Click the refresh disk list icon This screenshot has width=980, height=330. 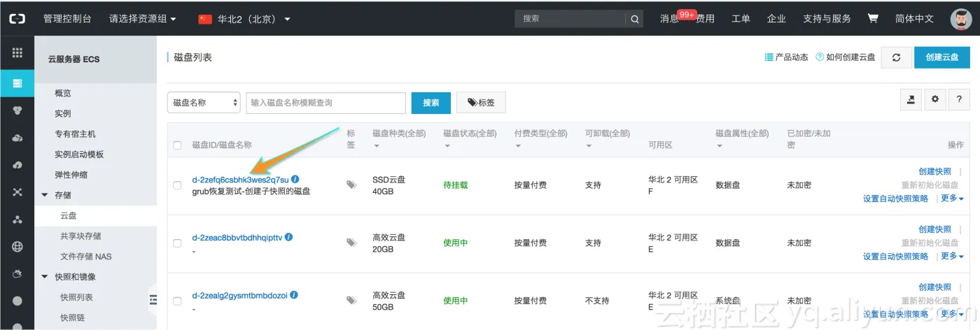[896, 57]
